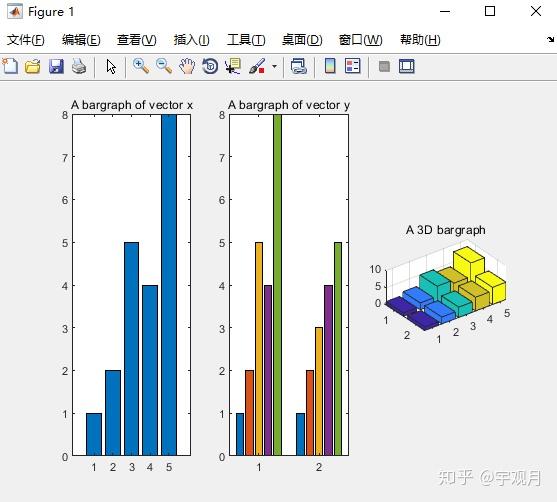This screenshot has width=557, height=502.
Task: Select the Data Cursor tool
Action: [x=233, y=66]
